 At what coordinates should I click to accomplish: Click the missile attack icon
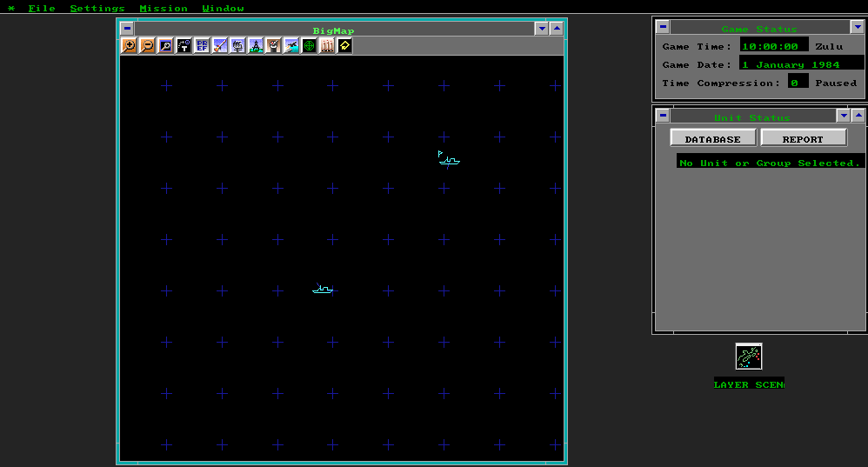pos(220,46)
